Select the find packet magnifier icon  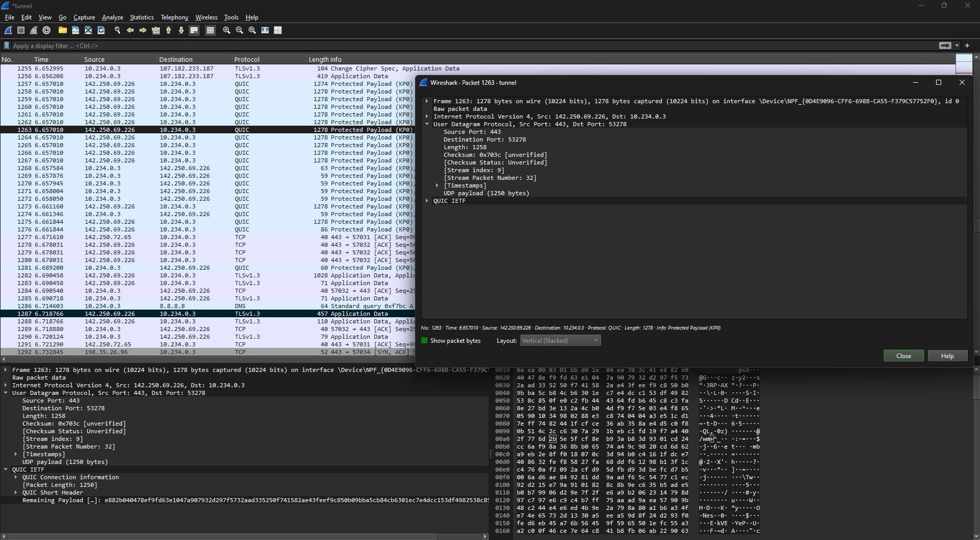pos(117,30)
